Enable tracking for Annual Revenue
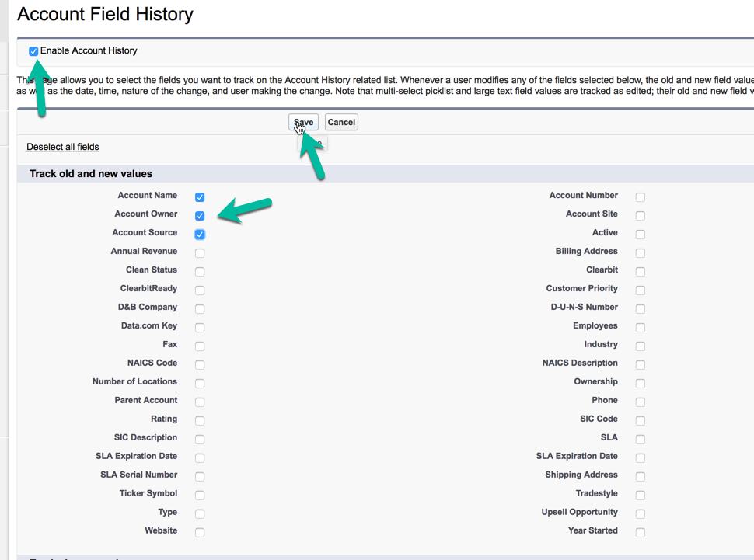This screenshot has width=754, height=560. [x=200, y=253]
